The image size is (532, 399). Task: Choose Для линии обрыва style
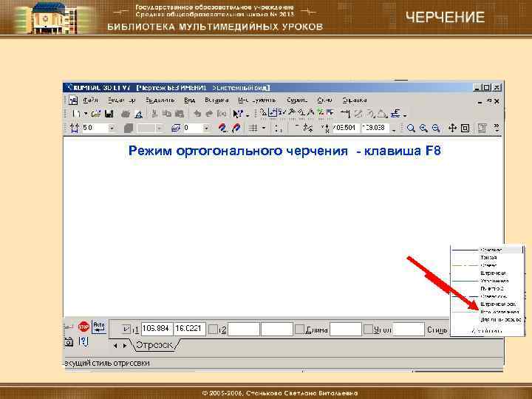pos(486,320)
